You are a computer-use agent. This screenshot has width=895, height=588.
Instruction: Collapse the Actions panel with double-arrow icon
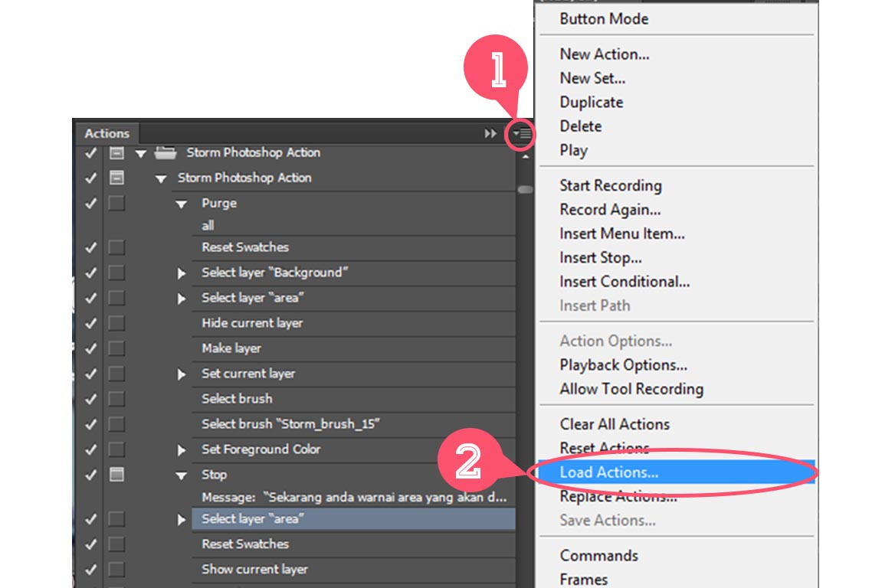pyautogui.click(x=490, y=133)
